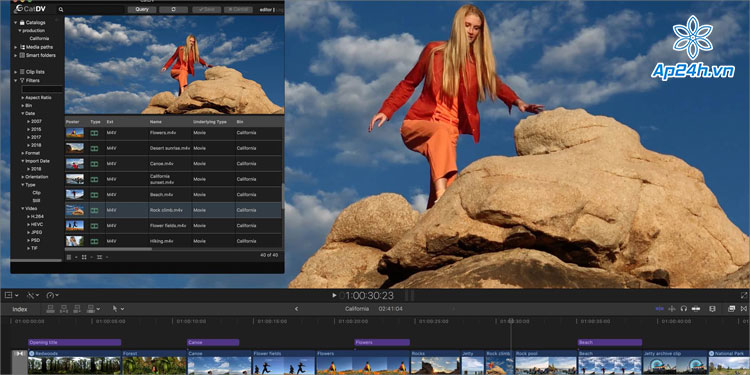Viewport: 750px width, 375px height.
Task: Toggle timeline audio skimming headphones icon
Action: tap(684, 309)
